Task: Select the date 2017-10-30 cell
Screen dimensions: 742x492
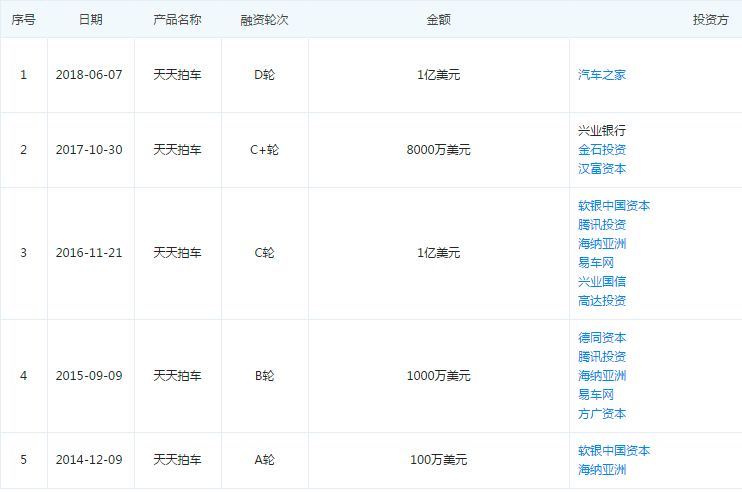Action: 89,150
